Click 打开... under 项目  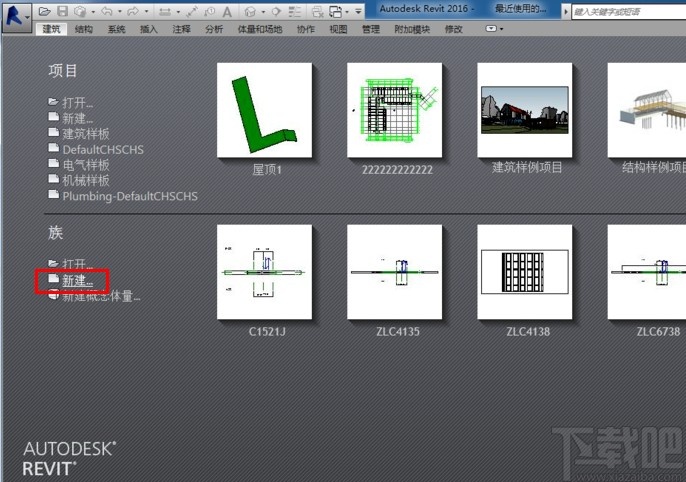(77, 103)
